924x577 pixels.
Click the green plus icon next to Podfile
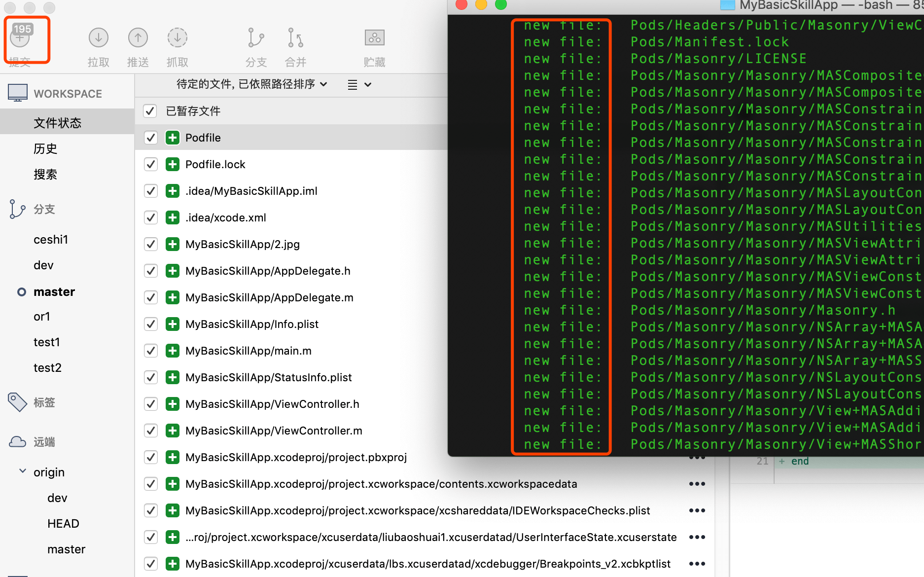coord(173,138)
